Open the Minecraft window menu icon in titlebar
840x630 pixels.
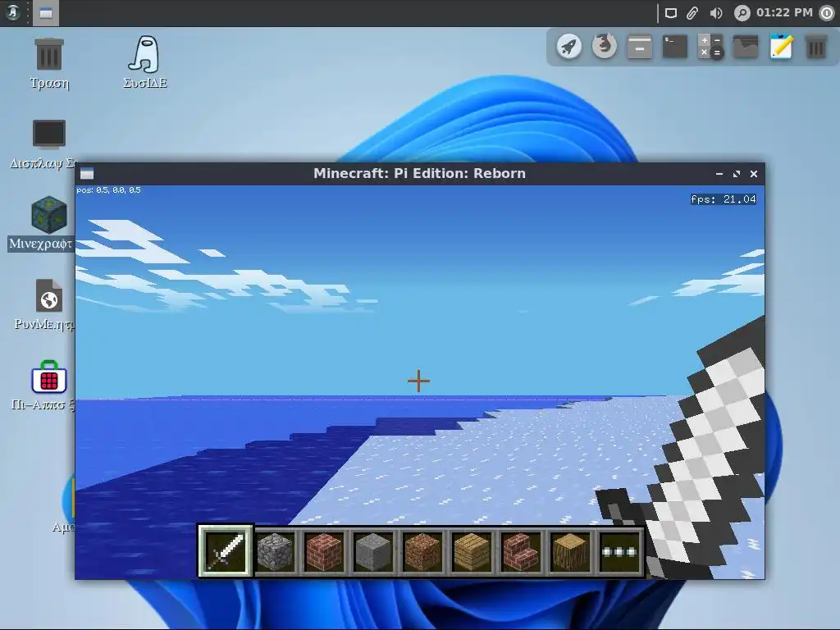tap(87, 174)
